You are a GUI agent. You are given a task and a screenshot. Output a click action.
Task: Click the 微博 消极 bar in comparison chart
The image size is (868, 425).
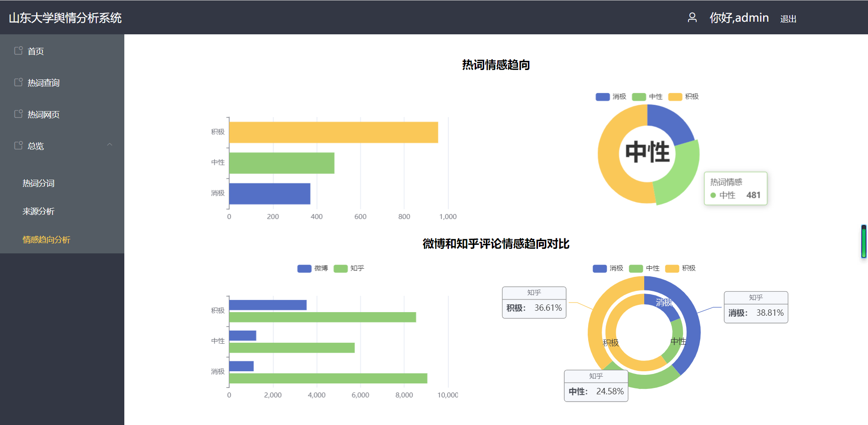(x=241, y=366)
